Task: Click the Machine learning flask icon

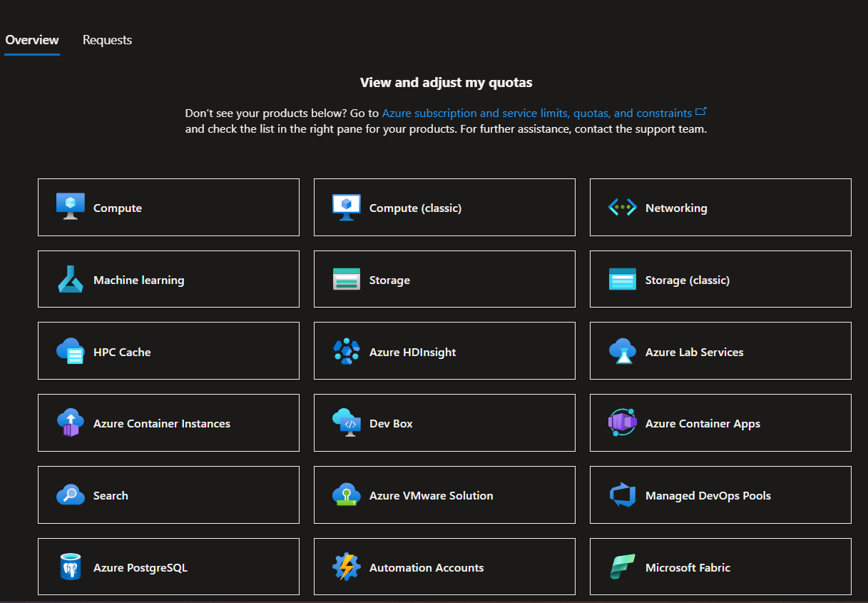Action: click(x=71, y=279)
